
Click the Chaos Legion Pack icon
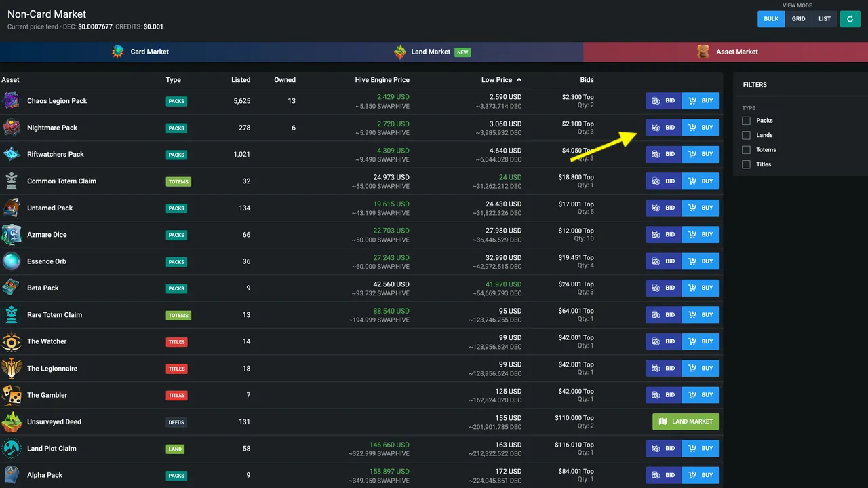pyautogui.click(x=11, y=100)
